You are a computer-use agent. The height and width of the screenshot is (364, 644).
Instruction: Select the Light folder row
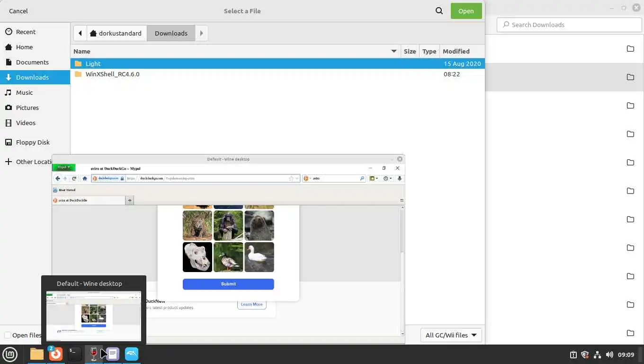point(277,64)
